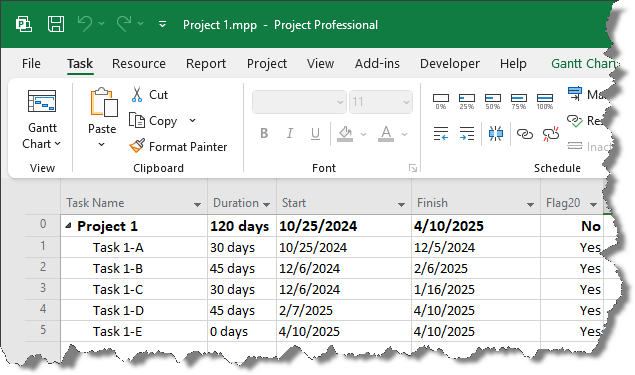Click the Paste clipboard icon

[104, 102]
